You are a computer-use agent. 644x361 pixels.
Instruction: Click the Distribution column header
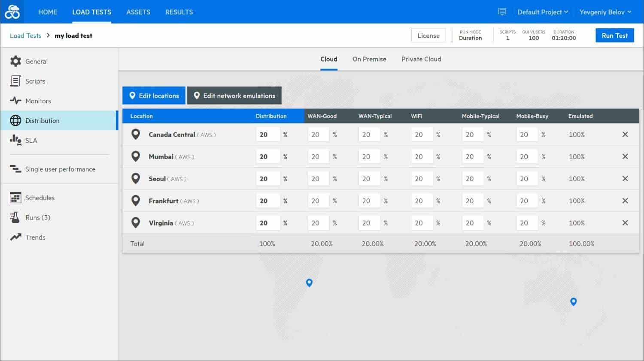(x=271, y=116)
